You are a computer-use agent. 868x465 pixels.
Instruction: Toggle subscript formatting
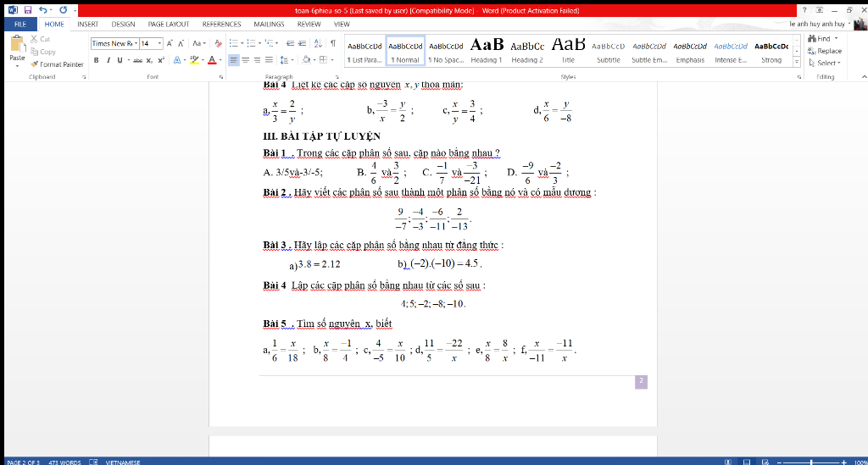[149, 60]
